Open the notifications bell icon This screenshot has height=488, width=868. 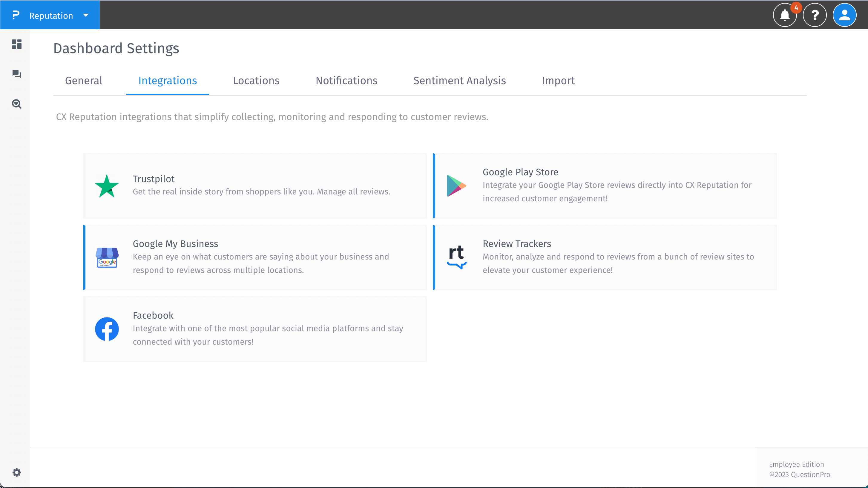click(x=785, y=15)
